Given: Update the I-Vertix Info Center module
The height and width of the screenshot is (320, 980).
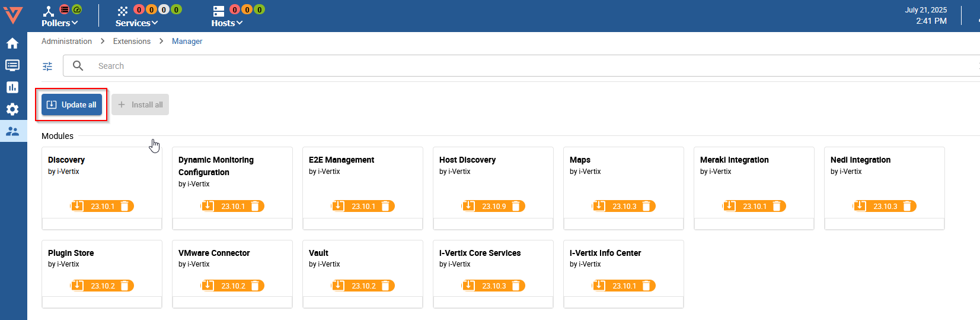Looking at the screenshot, I should [x=599, y=286].
